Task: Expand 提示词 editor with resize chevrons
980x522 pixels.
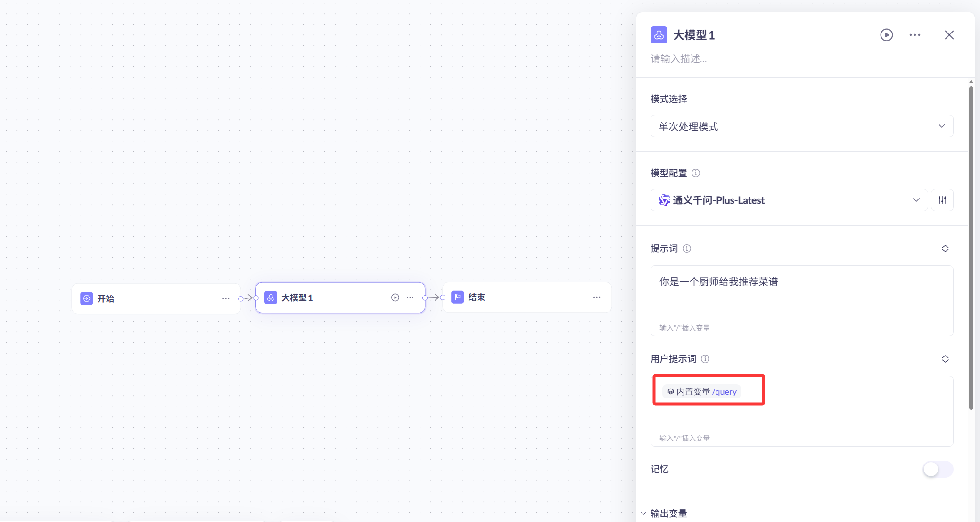Action: 945,249
